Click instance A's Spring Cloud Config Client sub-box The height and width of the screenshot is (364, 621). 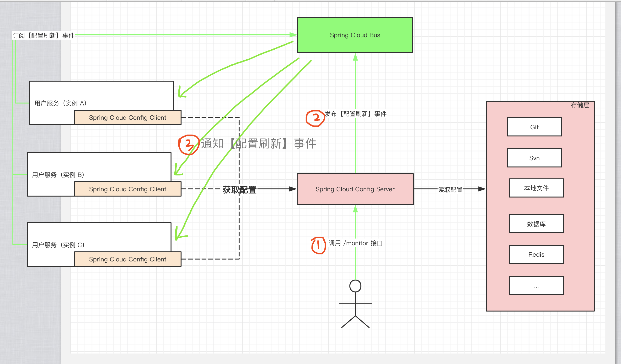point(127,117)
